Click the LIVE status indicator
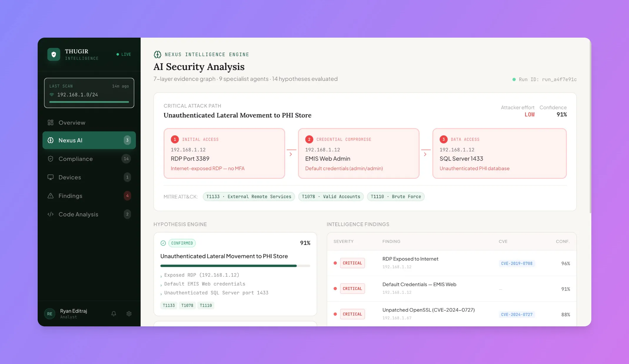Viewport: 629px width, 364px height. (124, 54)
